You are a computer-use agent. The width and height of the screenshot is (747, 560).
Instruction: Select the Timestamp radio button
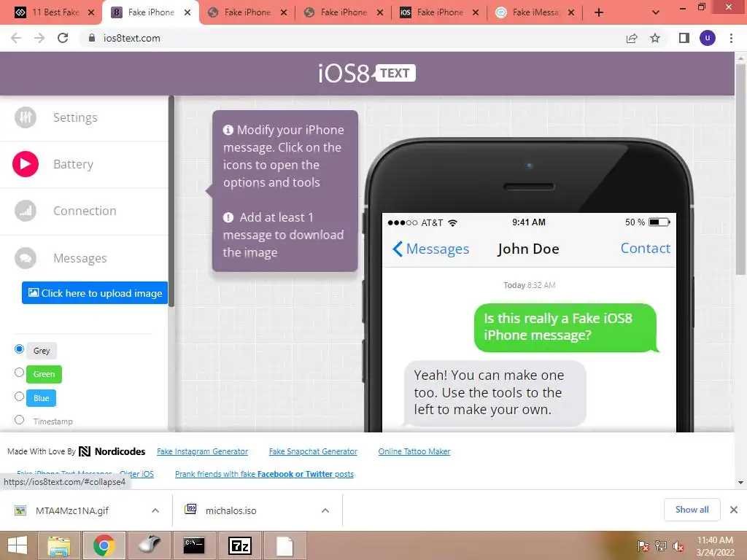(x=19, y=419)
